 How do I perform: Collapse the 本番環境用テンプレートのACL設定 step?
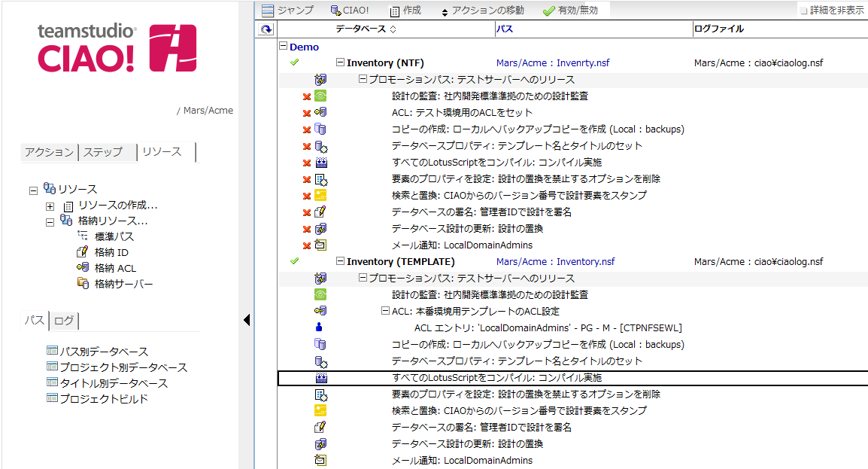point(385,311)
